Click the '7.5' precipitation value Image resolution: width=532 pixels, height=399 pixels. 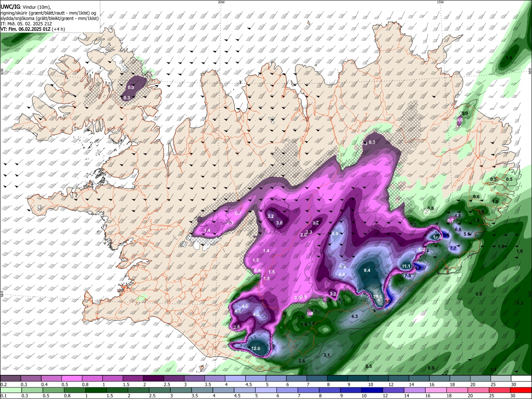408,276
